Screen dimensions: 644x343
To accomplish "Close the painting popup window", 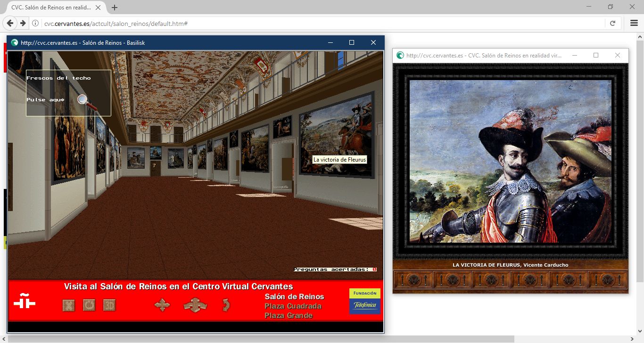I will [618, 55].
